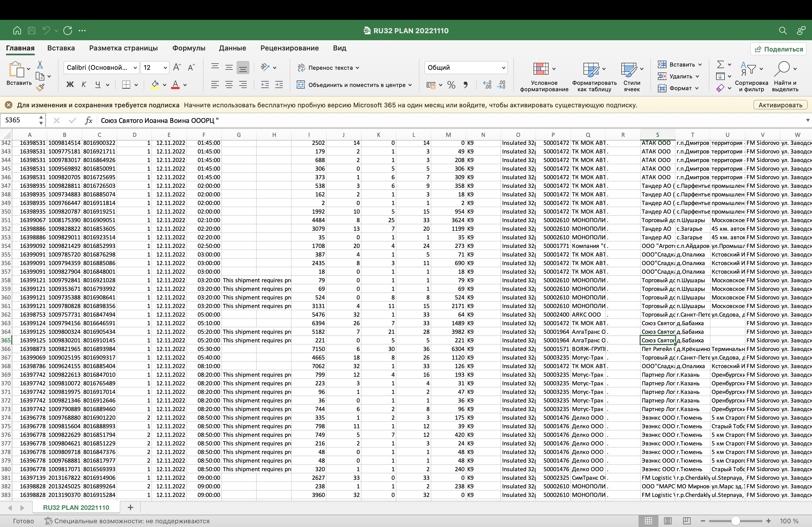
Task: Increase font size with large A icon
Action: [x=177, y=67]
